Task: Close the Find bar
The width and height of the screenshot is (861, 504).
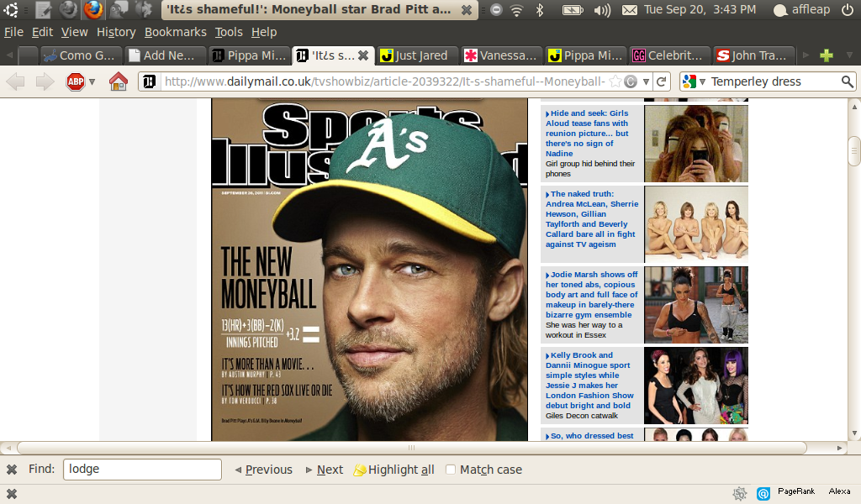Action: (x=12, y=470)
